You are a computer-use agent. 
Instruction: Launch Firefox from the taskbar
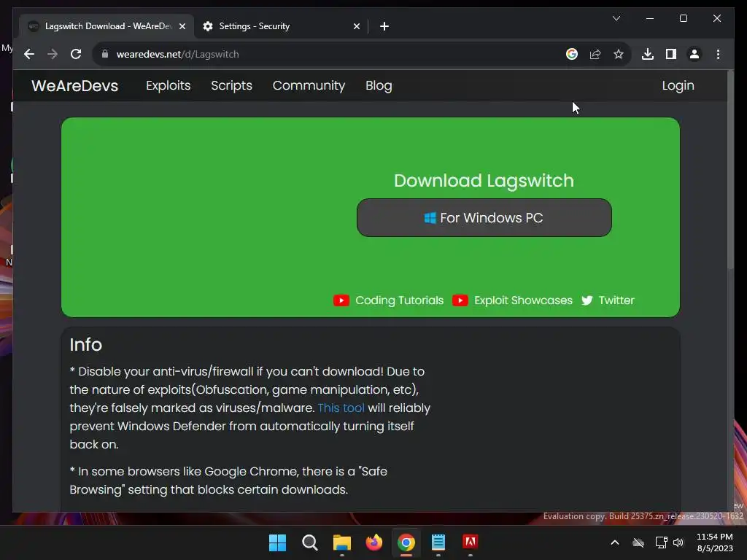(x=374, y=542)
